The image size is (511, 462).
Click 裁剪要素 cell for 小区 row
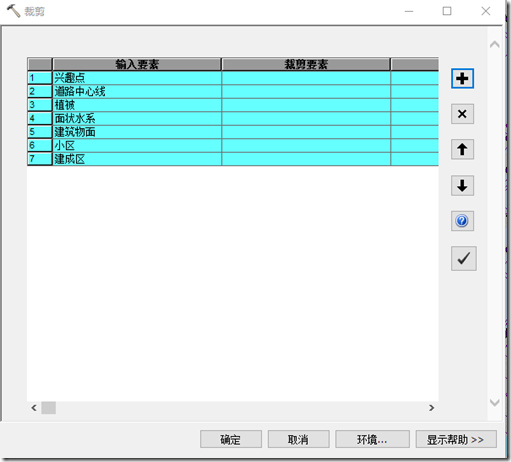coord(306,146)
